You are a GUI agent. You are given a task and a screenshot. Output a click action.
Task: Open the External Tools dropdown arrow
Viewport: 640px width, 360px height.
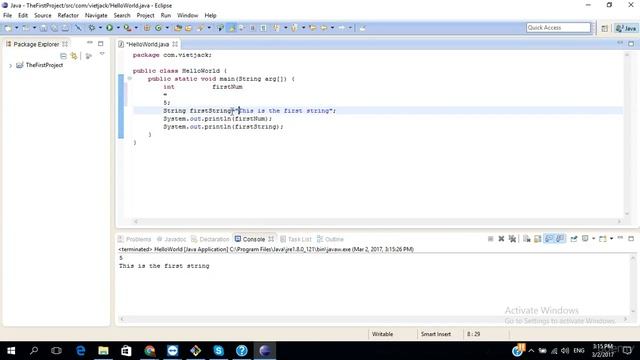point(136,28)
